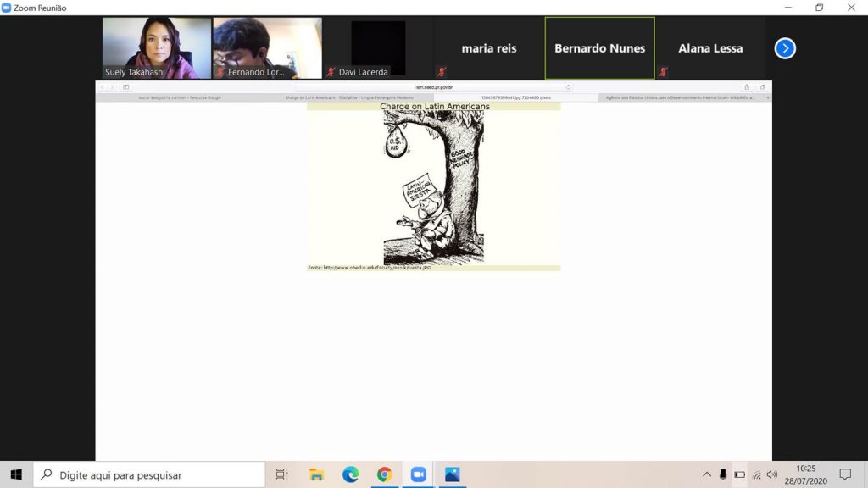This screenshot has width=868, height=488.
Task: Open the Windows notification center
Action: pos(845,474)
